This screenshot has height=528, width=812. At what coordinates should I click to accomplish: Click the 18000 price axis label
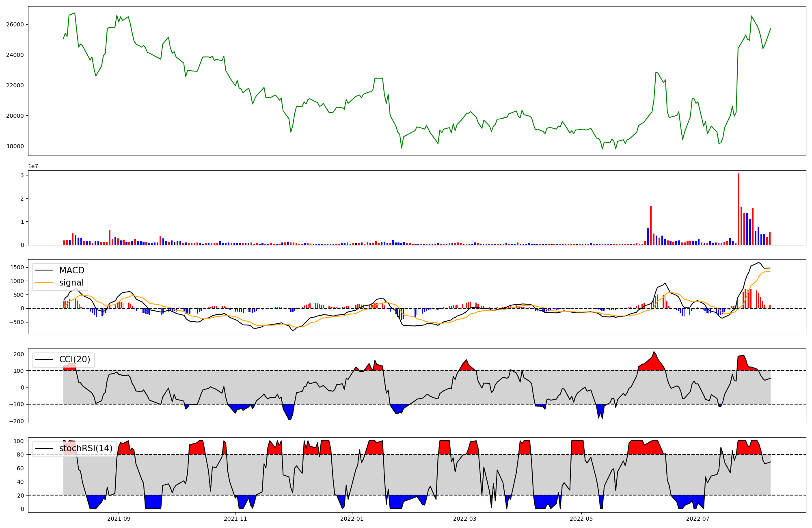15,146
